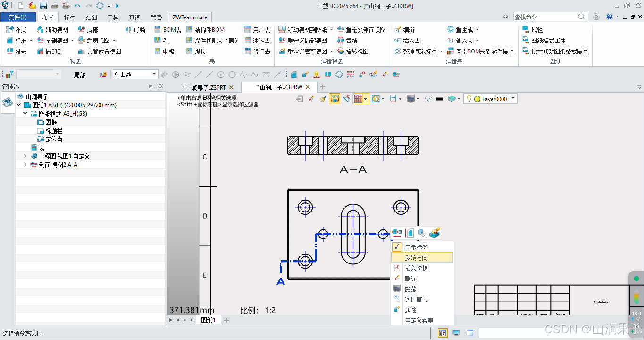Select the 断裂 broken view tool
Image resolution: width=644 pixels, height=340 pixels.
[136, 29]
